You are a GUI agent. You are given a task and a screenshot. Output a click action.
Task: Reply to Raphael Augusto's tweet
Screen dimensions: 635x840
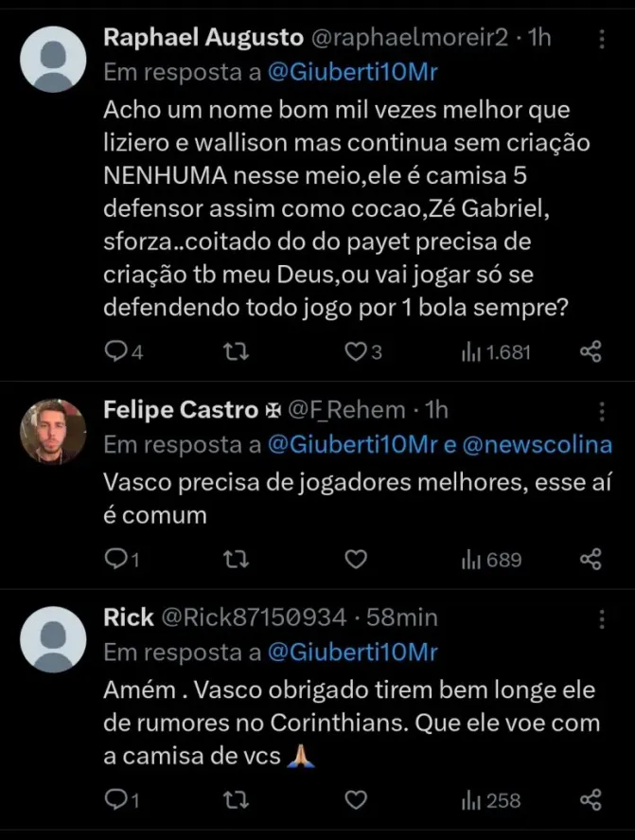point(116,352)
